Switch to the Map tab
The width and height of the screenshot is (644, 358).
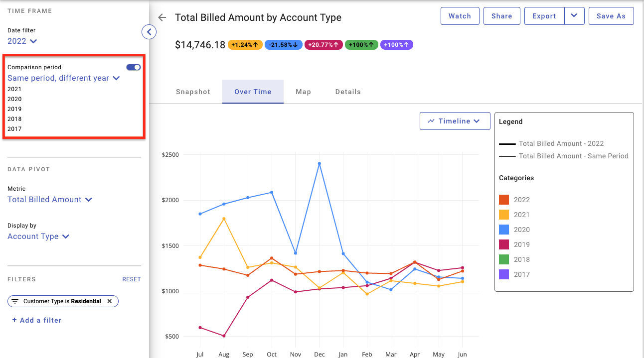[303, 92]
